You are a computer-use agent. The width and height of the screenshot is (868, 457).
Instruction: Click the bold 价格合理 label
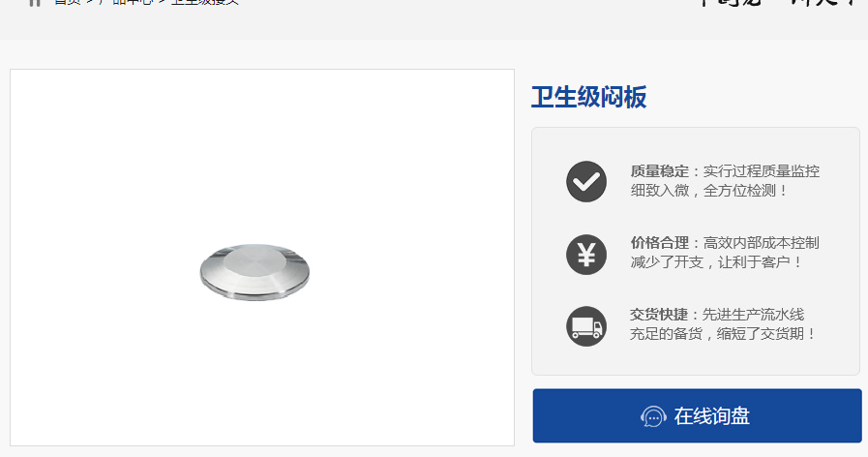tap(659, 243)
